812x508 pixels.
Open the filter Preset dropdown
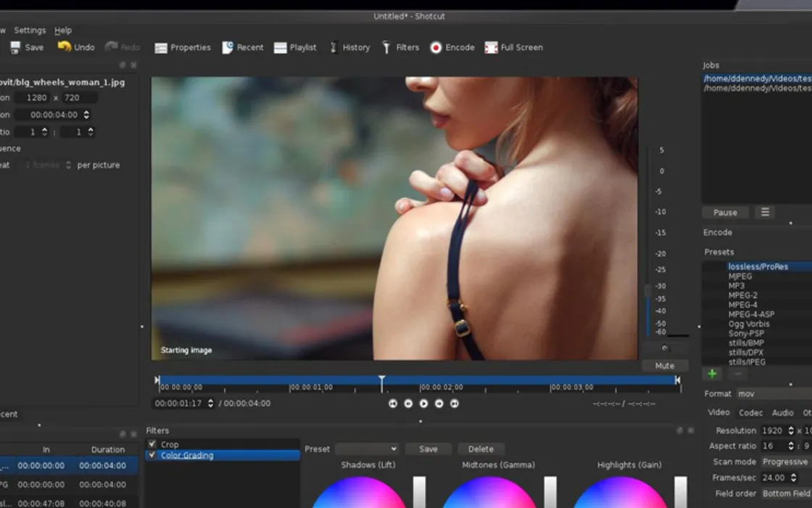tap(367, 449)
